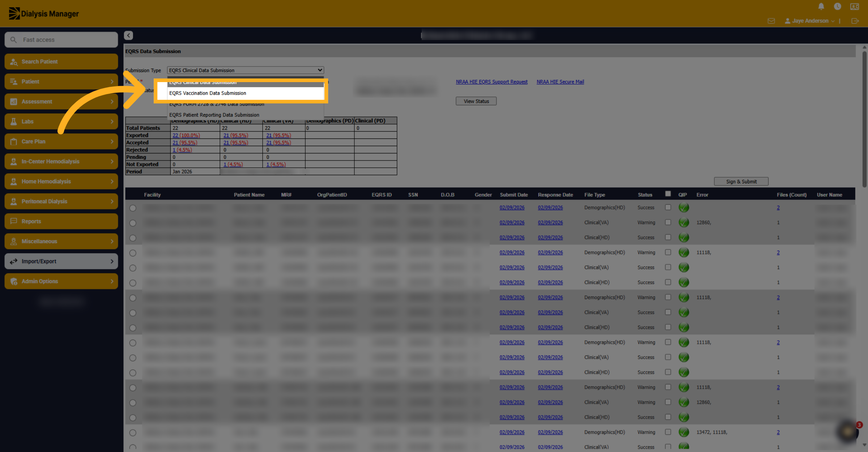This screenshot has width=868, height=452.
Task: Select the first row radio button
Action: point(133,208)
